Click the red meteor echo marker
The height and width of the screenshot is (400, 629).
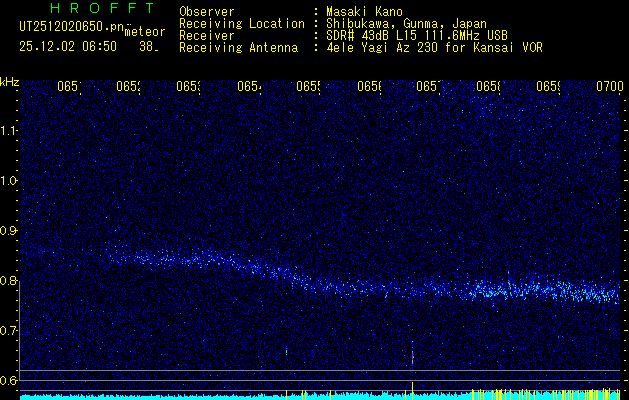point(412,356)
